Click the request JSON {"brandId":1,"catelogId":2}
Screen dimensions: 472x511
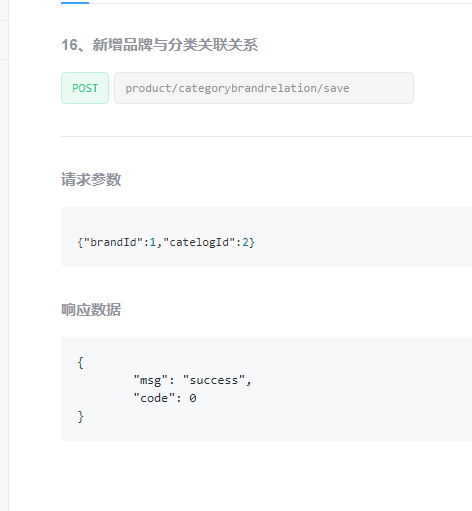(x=166, y=242)
